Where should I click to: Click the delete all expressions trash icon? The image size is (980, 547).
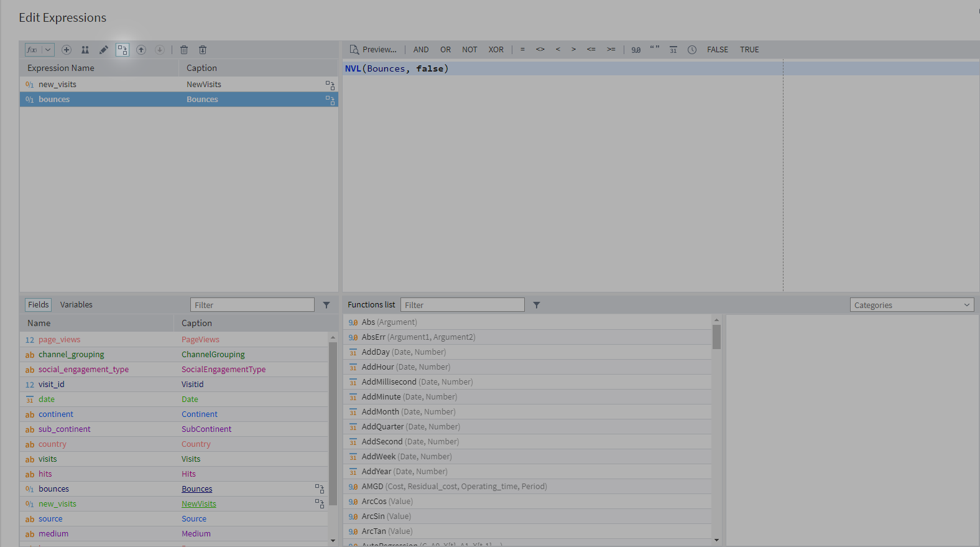(x=203, y=50)
